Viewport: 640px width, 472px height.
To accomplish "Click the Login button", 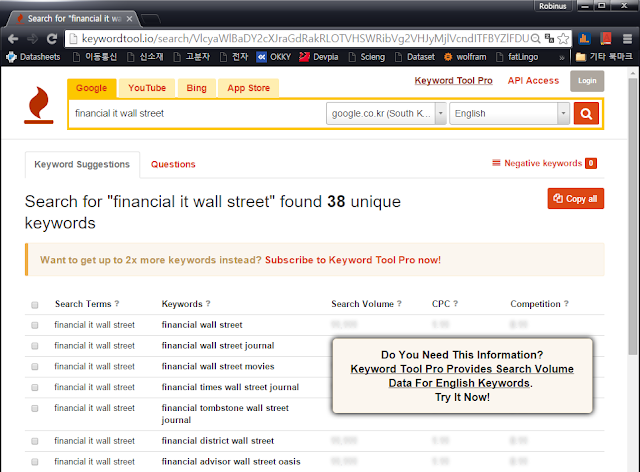I will pos(587,81).
